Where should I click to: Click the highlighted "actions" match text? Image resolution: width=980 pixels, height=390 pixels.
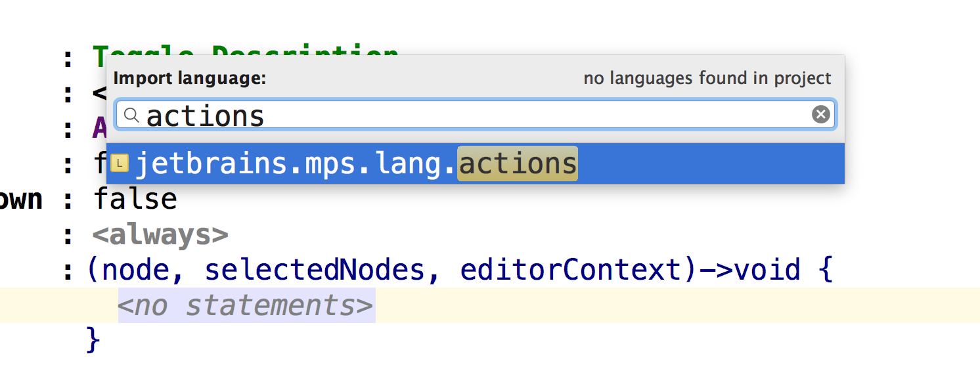tap(517, 163)
